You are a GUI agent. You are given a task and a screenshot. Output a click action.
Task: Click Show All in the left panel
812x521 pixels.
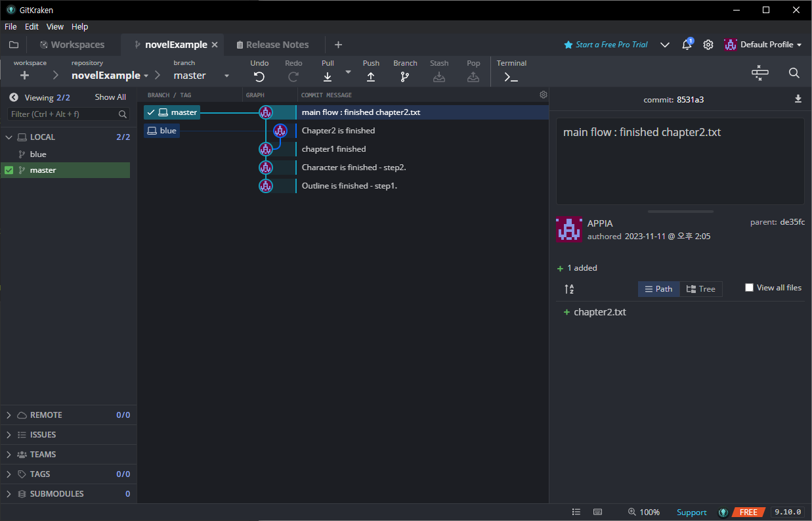[x=110, y=97]
